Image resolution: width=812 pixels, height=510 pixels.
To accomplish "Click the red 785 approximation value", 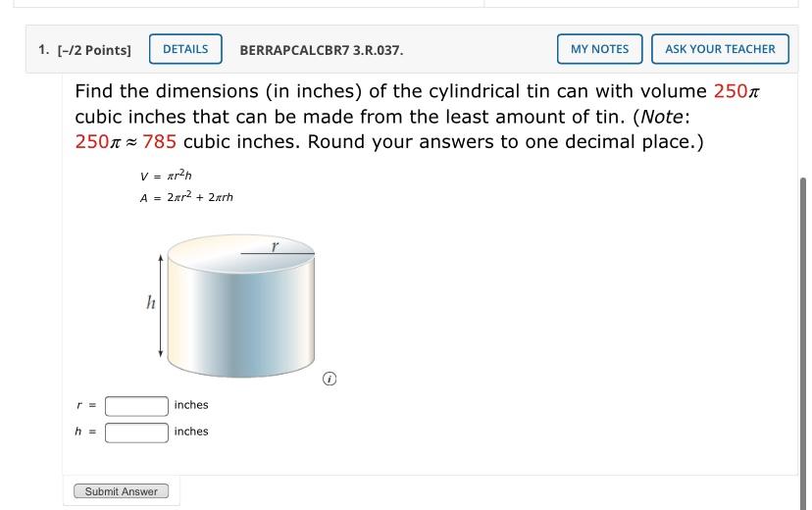I will (x=160, y=142).
